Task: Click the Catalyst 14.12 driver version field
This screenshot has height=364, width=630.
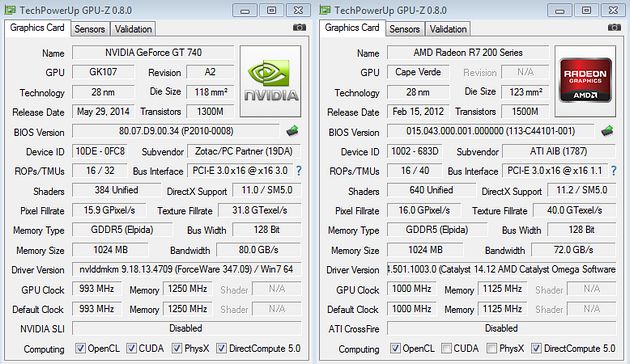Action: (x=501, y=269)
